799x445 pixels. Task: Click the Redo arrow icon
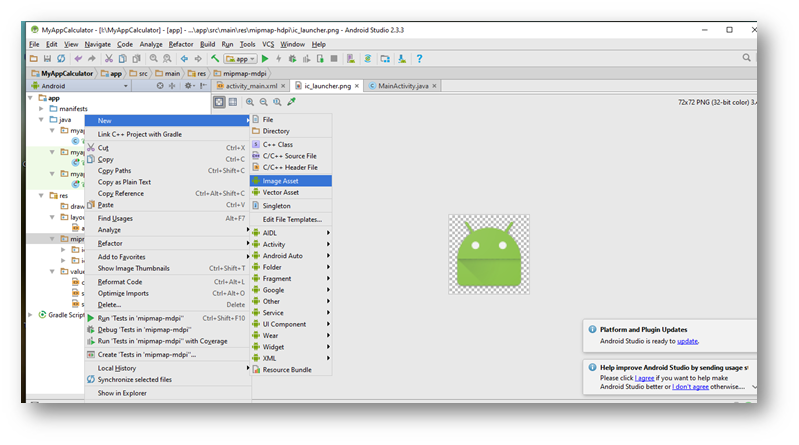(92, 59)
